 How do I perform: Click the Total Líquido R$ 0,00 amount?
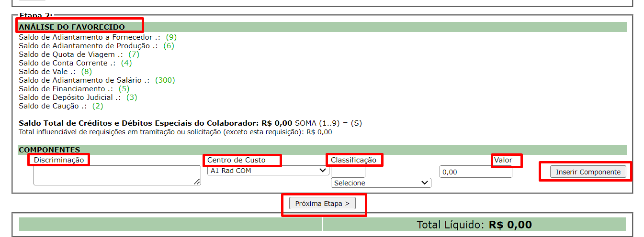click(x=510, y=225)
